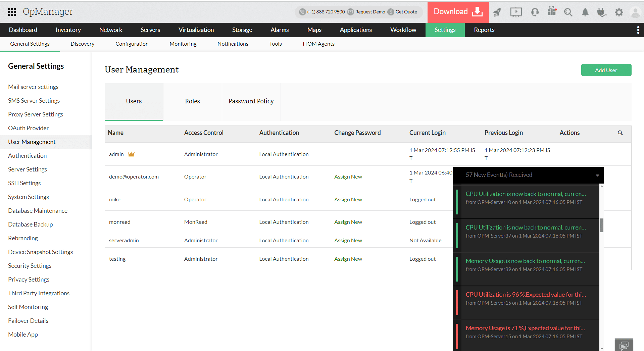The width and height of the screenshot is (644, 351).
Task: Open Mail server settings in the sidebar
Action: [33, 87]
